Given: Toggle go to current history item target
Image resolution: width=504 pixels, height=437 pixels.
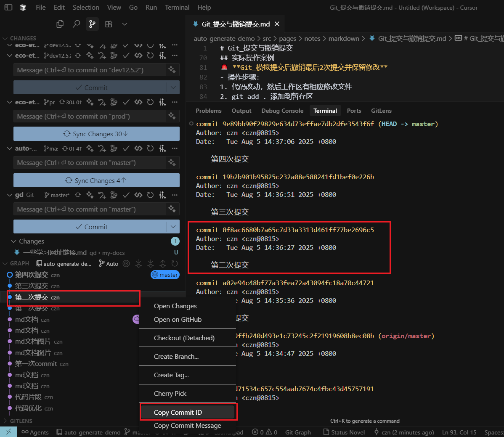Looking at the screenshot, I should point(126,264).
